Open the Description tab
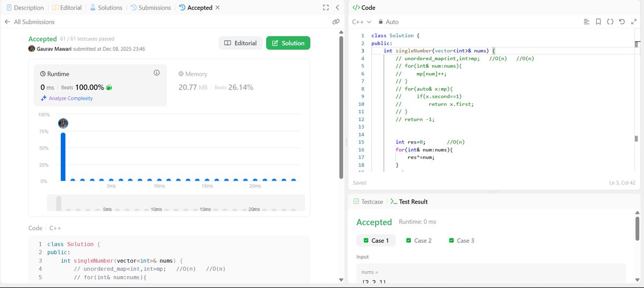The height and width of the screenshot is (288, 644). pyautogui.click(x=25, y=8)
